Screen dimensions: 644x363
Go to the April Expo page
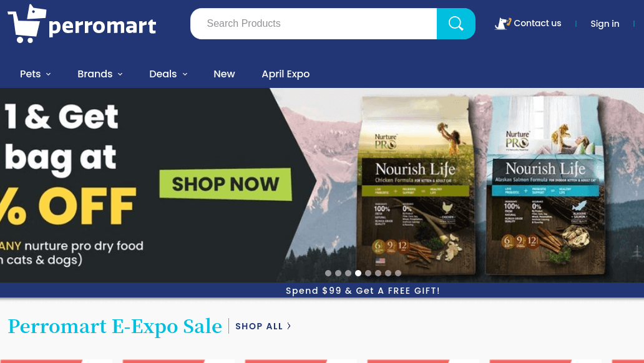[x=285, y=74]
